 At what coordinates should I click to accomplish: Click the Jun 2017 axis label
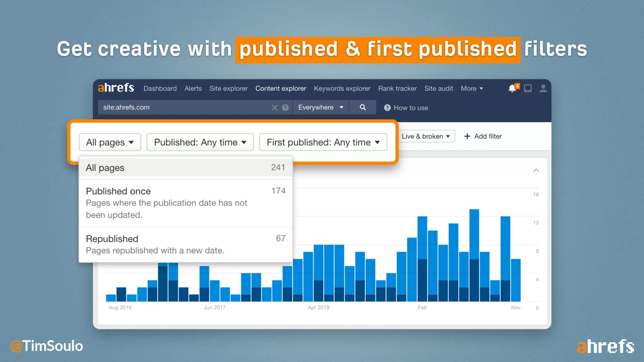[x=214, y=307]
